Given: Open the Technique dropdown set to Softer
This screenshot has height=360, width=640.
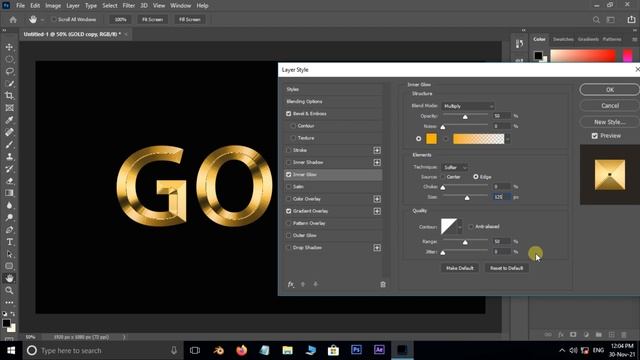Looking at the screenshot, I should click(x=455, y=167).
